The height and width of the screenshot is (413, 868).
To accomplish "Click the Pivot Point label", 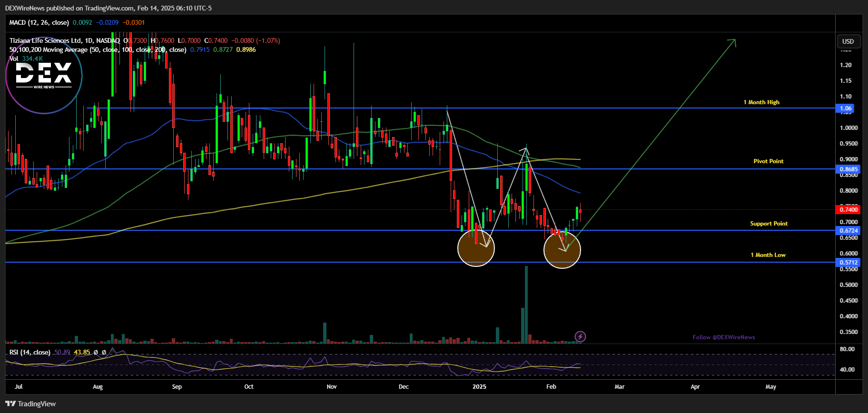I will 768,161.
